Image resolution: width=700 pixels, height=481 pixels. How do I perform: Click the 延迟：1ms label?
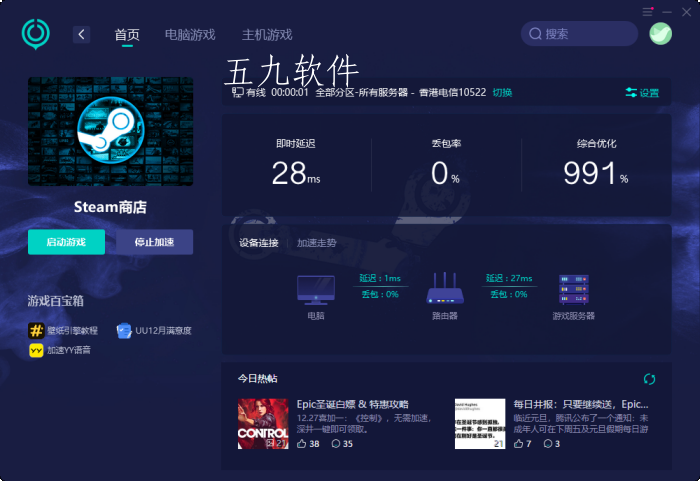(380, 278)
